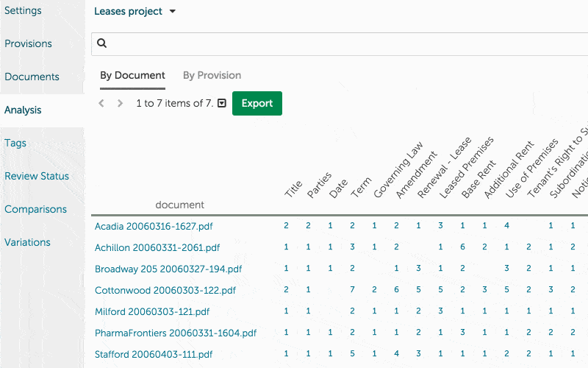Image resolution: width=588 pixels, height=368 pixels.
Task: Click Stafford row Renewal count 3
Action: click(418, 354)
